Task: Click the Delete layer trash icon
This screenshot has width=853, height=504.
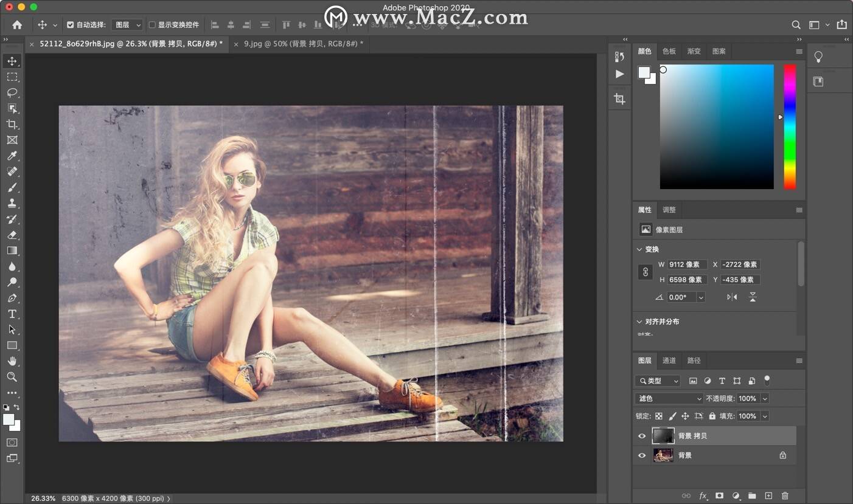Action: click(x=785, y=495)
